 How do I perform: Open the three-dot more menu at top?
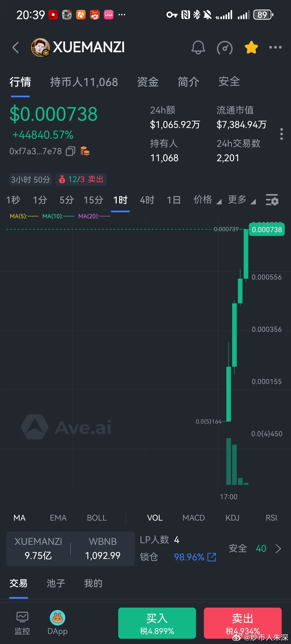click(275, 47)
